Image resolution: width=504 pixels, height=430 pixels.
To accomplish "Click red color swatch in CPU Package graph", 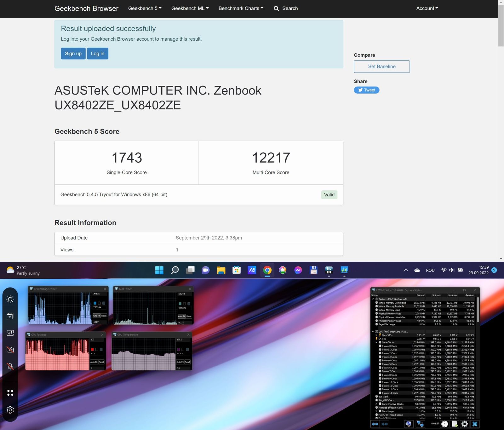I will click(92, 349).
